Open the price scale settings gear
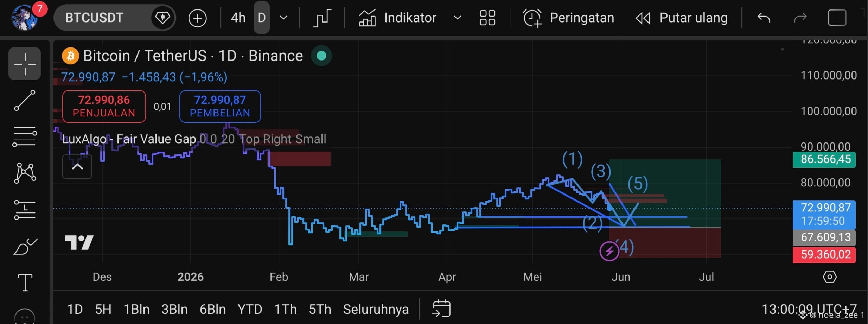 830,277
